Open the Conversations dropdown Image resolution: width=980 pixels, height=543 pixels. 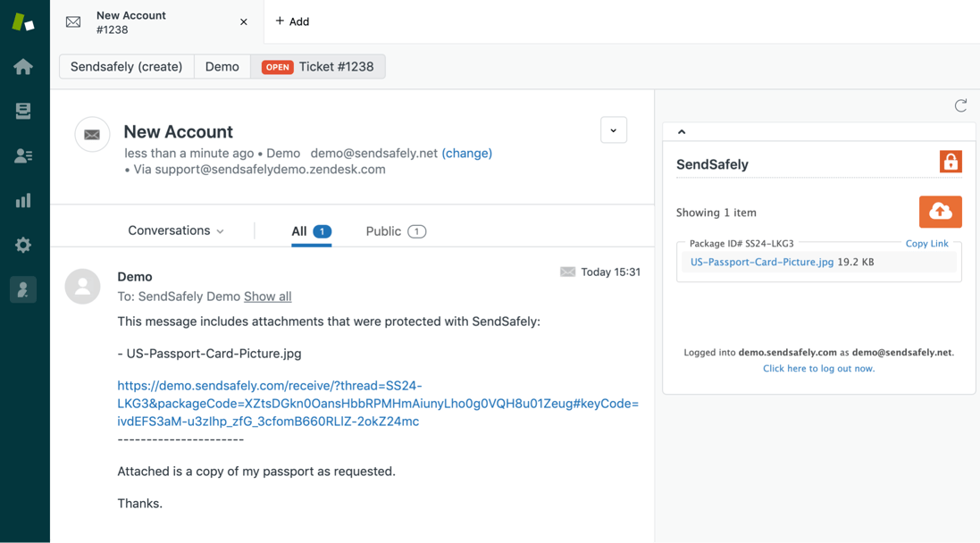[175, 230]
